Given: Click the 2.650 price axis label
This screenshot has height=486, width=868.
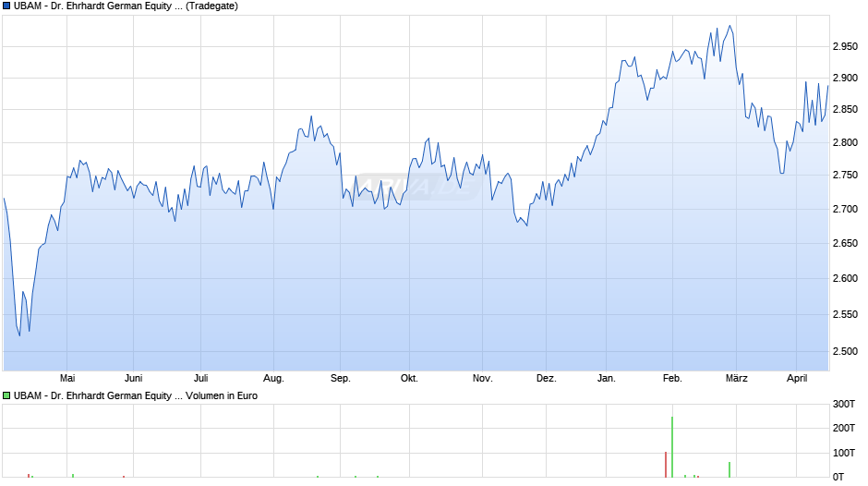Looking at the screenshot, I should coord(845,243).
